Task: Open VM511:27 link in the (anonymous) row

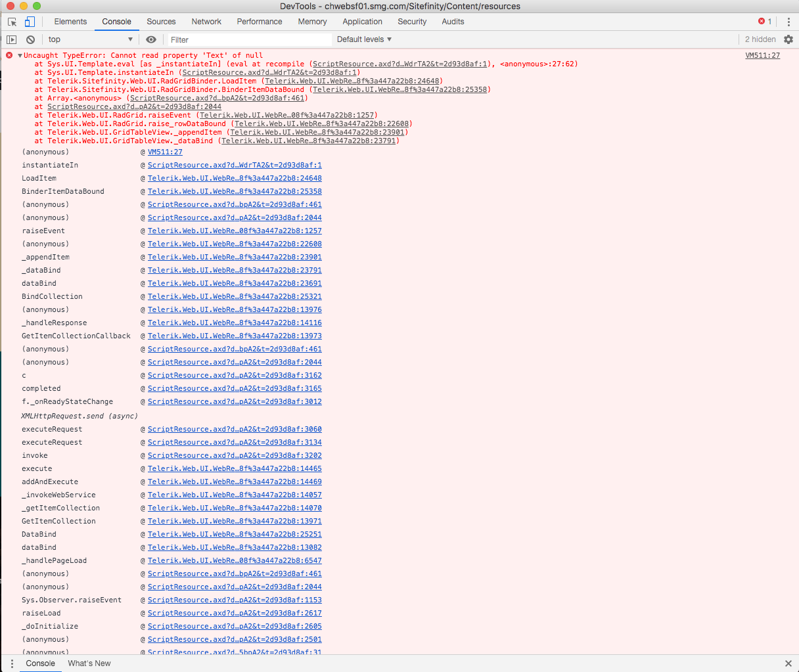Action: point(165,152)
